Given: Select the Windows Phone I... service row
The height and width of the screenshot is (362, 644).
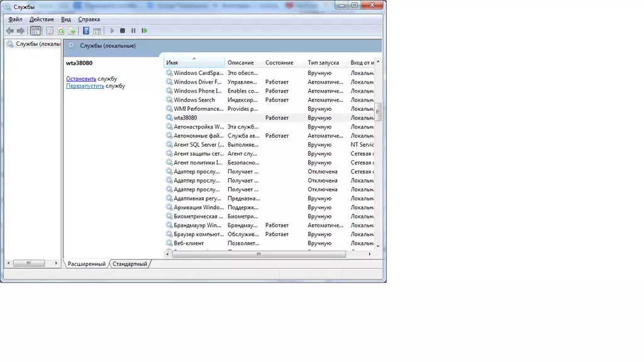Looking at the screenshot, I should coord(269,91).
